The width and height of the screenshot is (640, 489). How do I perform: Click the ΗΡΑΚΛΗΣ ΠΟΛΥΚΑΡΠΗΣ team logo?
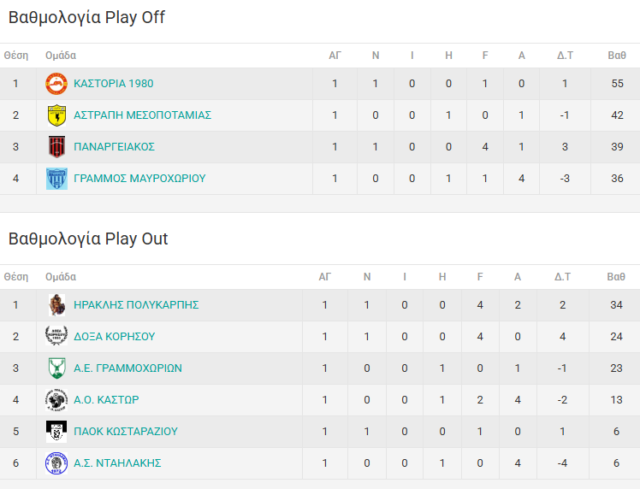pos(57,305)
